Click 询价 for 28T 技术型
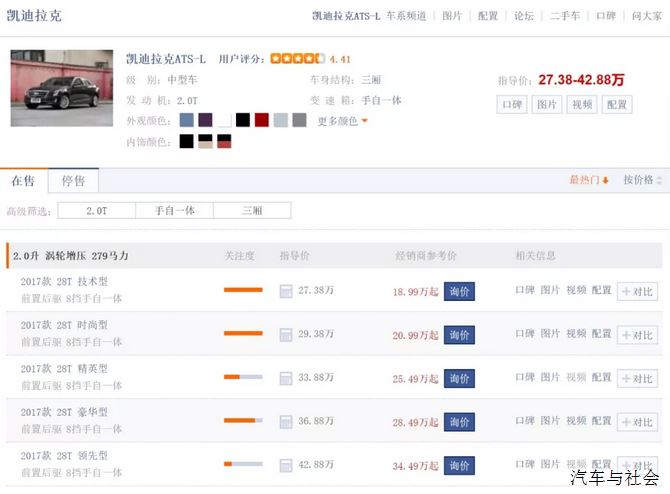The height and width of the screenshot is (494, 670). (459, 291)
